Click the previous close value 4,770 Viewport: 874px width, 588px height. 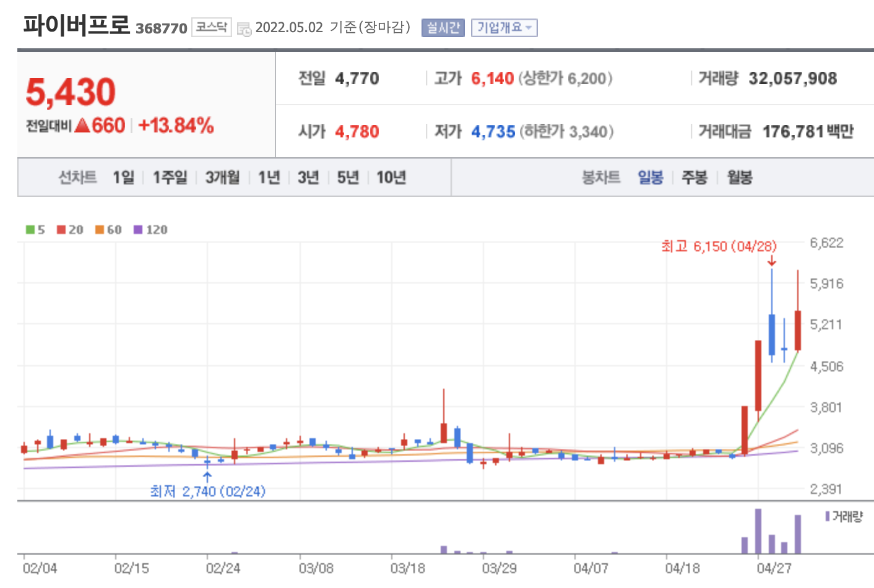[357, 79]
